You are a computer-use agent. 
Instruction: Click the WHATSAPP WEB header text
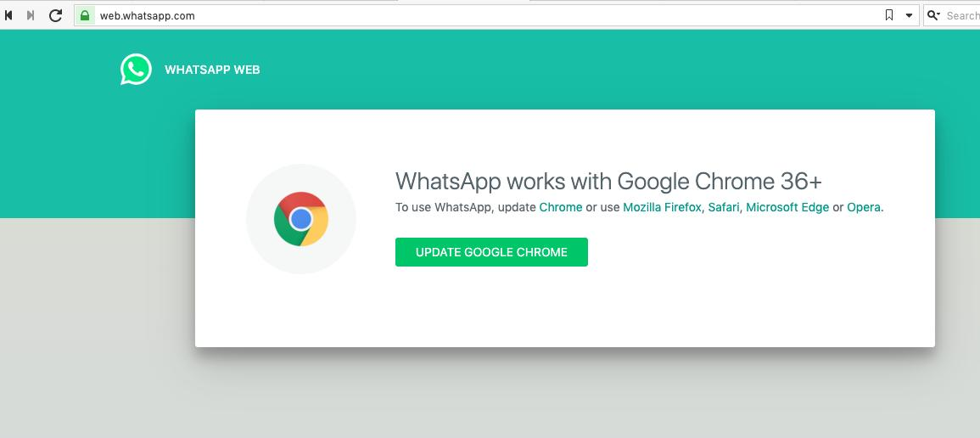click(x=212, y=70)
